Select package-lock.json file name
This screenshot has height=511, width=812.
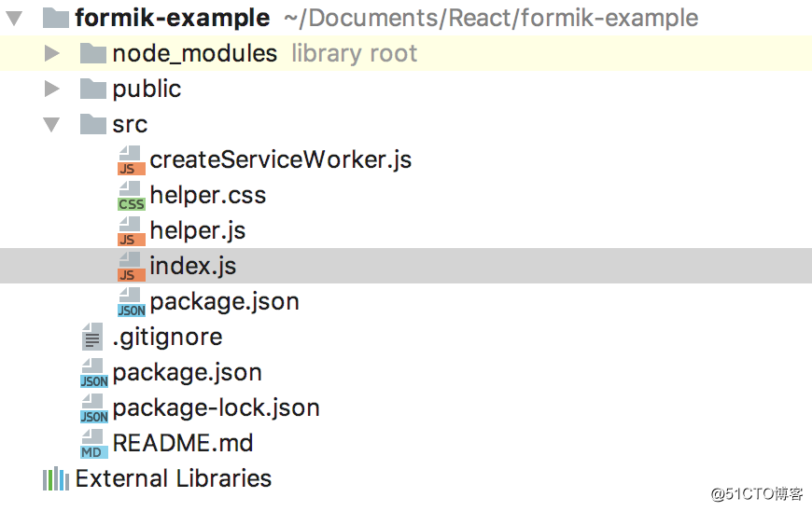coord(216,408)
